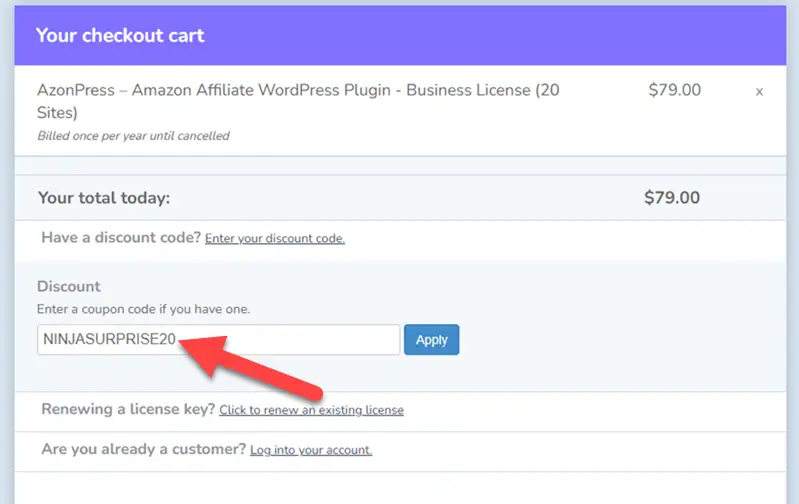Screen dimensions: 799x504
Task: Focus the coupon code input field
Action: tap(219, 339)
